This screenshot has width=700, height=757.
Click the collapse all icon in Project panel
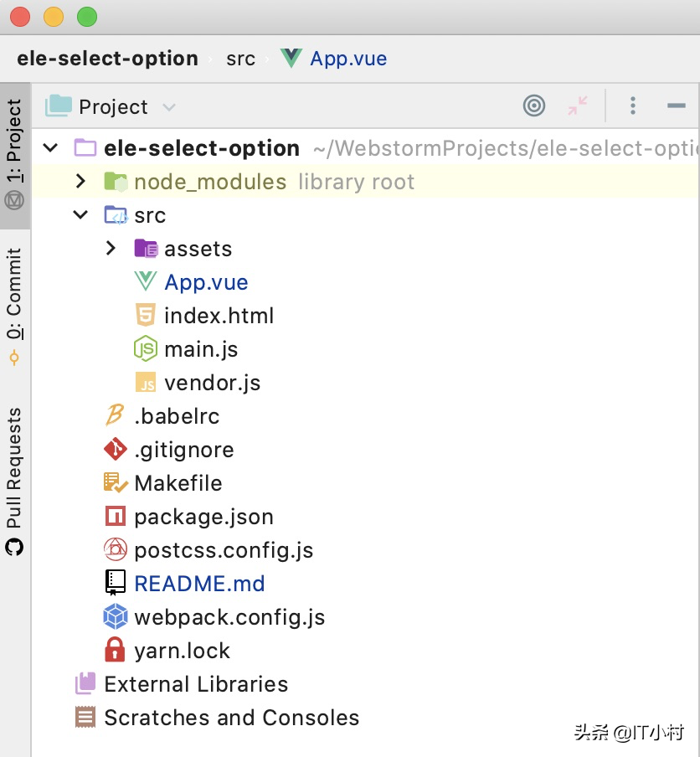[578, 106]
